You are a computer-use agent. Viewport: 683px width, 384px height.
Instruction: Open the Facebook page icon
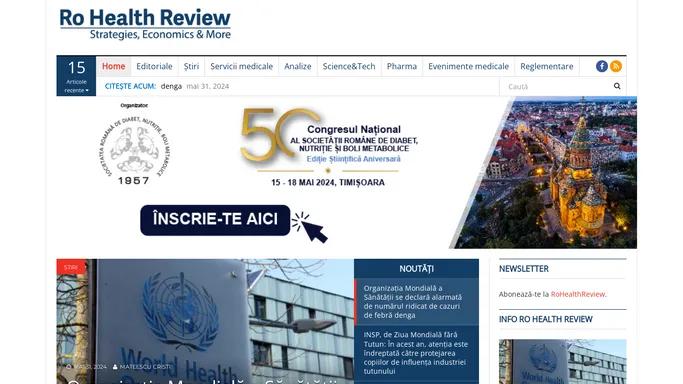click(602, 66)
